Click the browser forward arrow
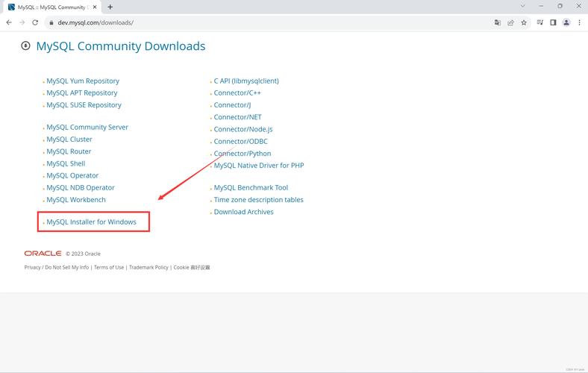The width and height of the screenshot is (588, 373). click(22, 22)
